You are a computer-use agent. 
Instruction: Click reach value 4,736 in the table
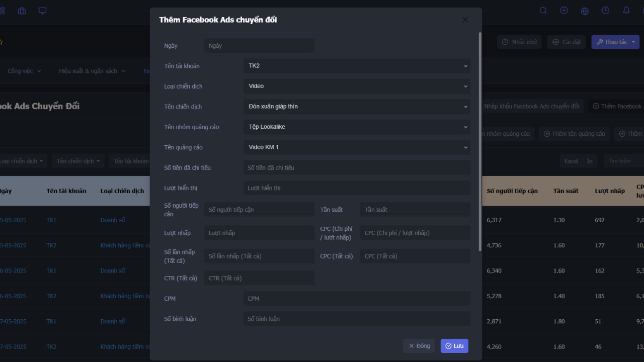pos(494,245)
